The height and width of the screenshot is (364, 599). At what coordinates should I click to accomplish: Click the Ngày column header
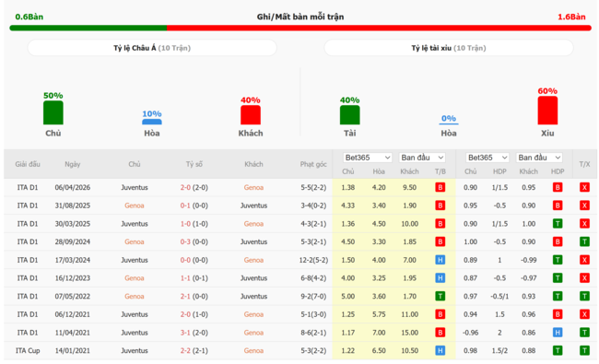point(72,164)
